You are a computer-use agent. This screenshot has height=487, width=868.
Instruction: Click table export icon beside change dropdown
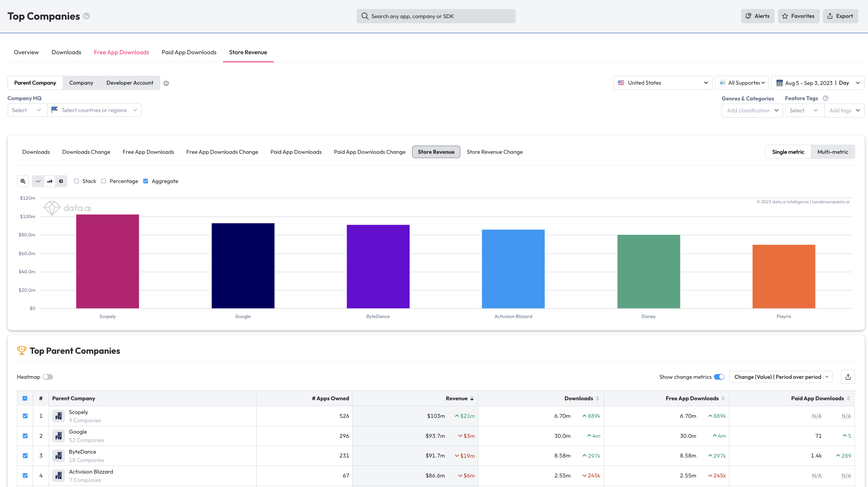[x=848, y=377]
